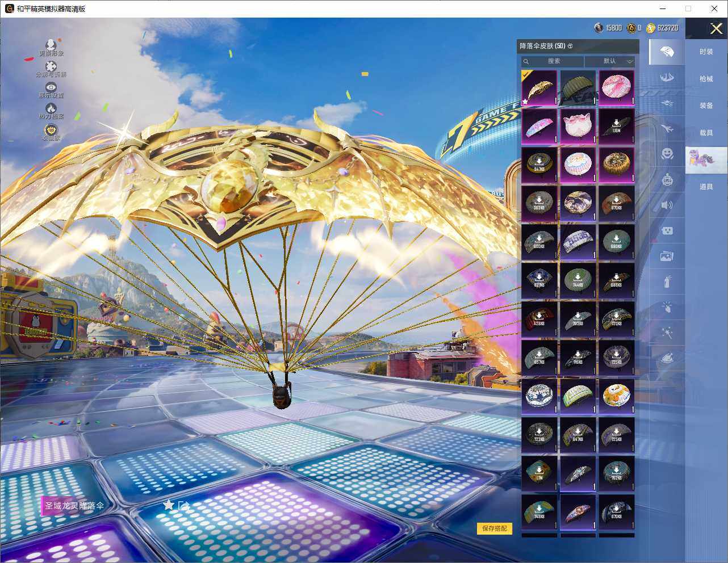Download the green skin labeled 744KB

click(x=578, y=281)
